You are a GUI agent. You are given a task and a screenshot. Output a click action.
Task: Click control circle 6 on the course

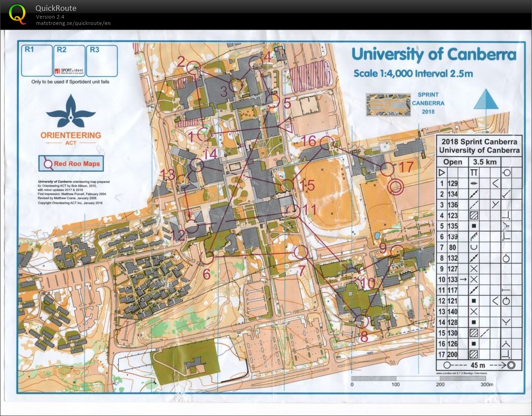pos(207,258)
